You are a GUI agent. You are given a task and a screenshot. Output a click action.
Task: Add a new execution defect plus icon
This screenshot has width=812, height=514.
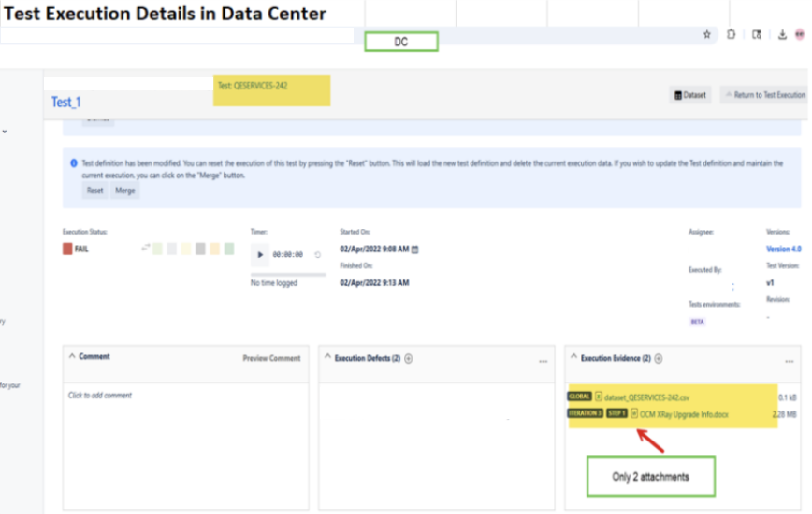[408, 359]
